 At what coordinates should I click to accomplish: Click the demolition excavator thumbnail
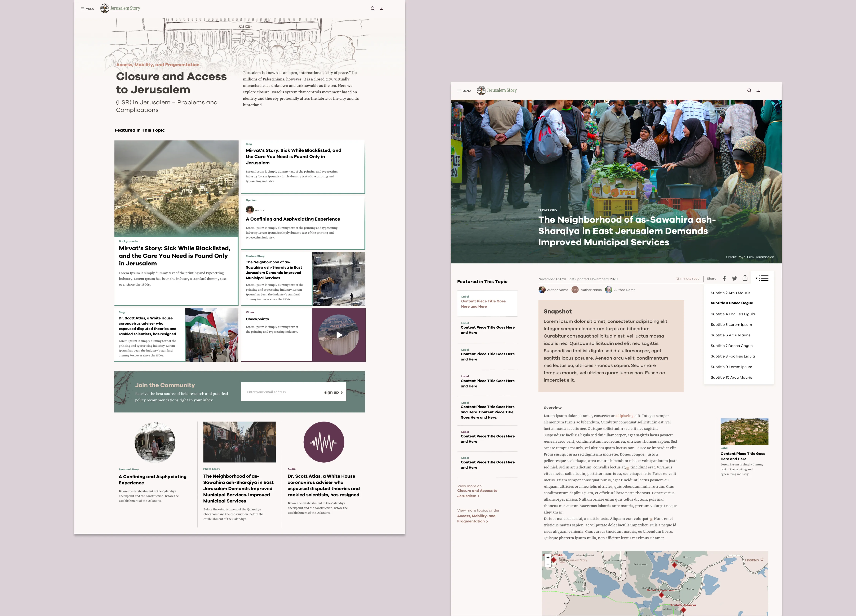(x=339, y=279)
